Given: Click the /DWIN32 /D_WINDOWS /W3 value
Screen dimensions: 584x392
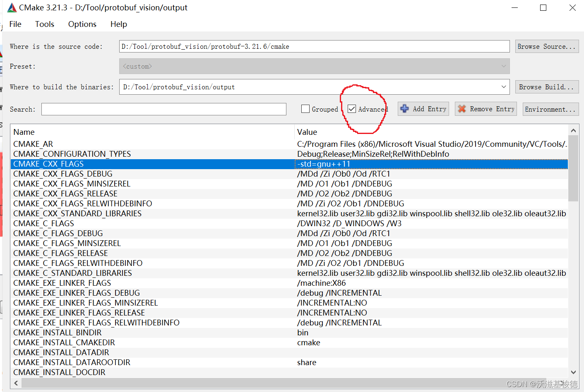Looking at the screenshot, I should pos(349,223).
